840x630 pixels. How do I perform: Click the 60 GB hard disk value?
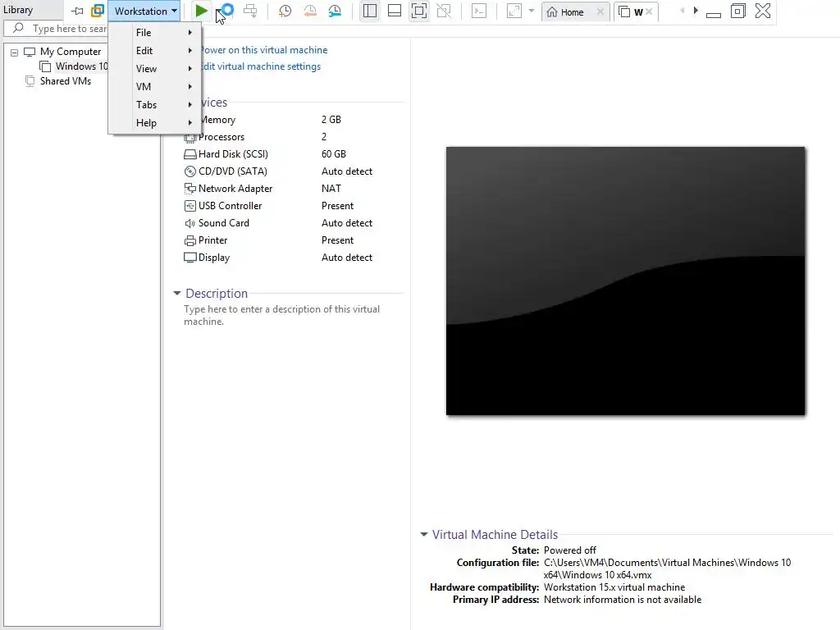[334, 154]
